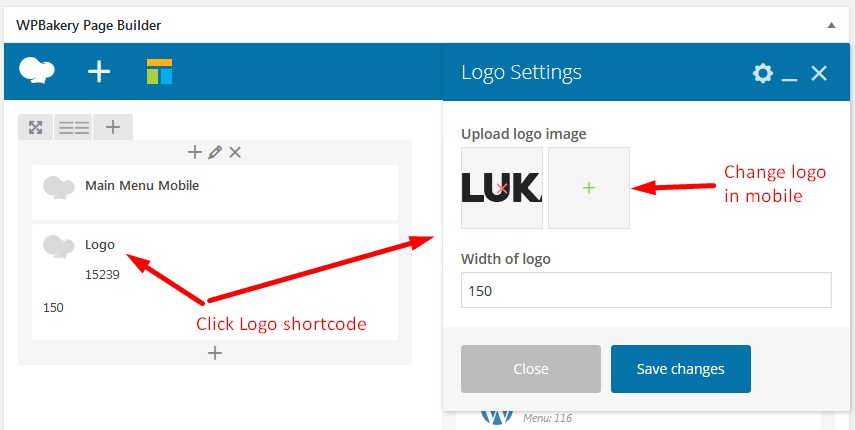Close Logo Settings with the X icon
The width and height of the screenshot is (855, 430).
(x=819, y=73)
